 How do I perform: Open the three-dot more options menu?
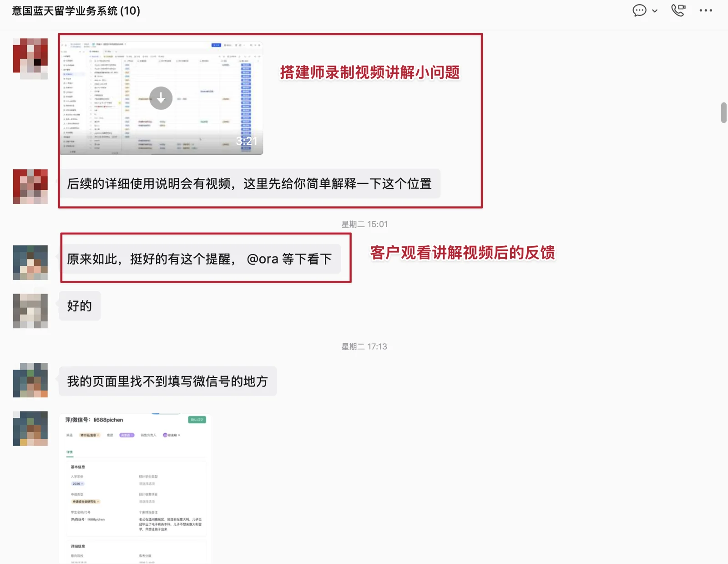click(x=706, y=10)
